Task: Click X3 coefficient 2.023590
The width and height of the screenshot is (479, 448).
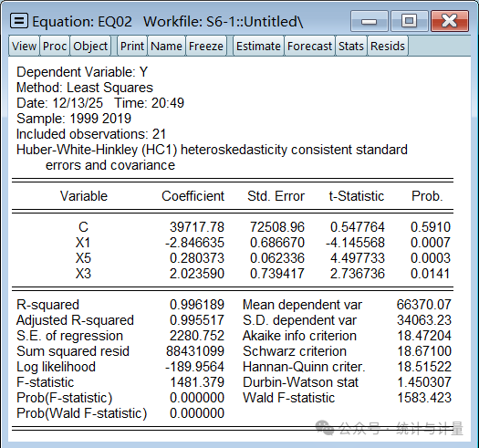Action: [x=197, y=274]
